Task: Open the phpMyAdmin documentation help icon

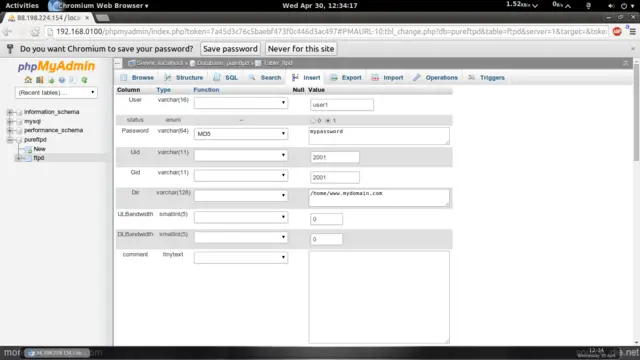Action: point(62,80)
